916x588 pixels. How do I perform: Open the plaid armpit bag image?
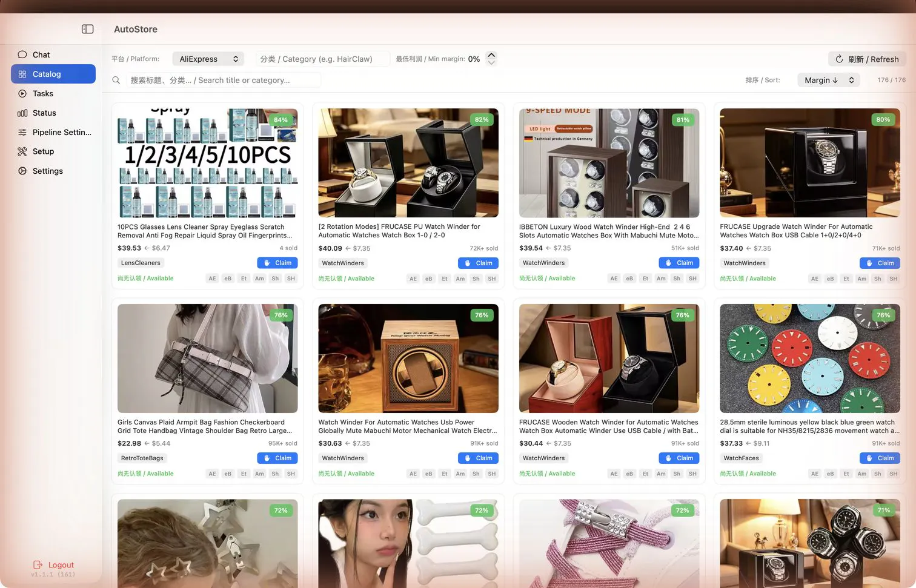pyautogui.click(x=207, y=358)
